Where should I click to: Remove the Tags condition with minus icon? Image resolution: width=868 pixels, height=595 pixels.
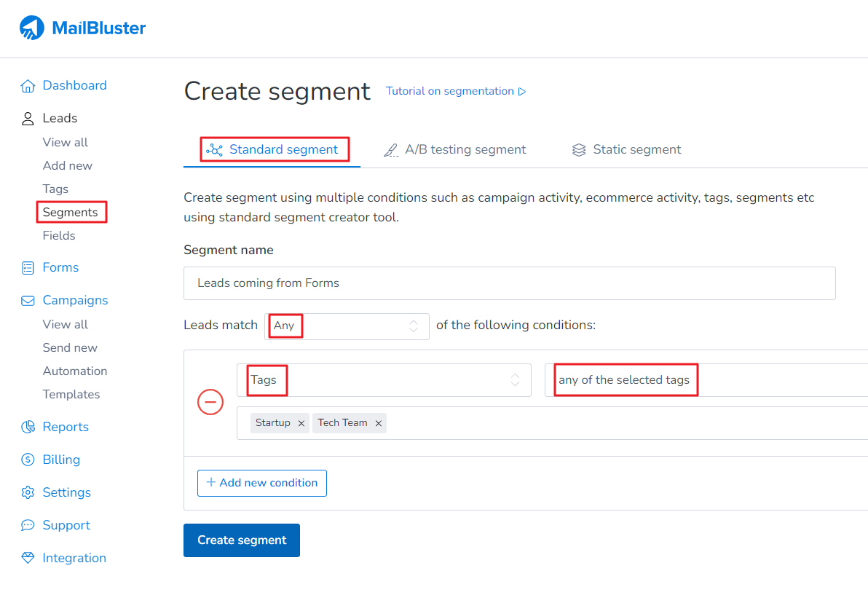(210, 402)
